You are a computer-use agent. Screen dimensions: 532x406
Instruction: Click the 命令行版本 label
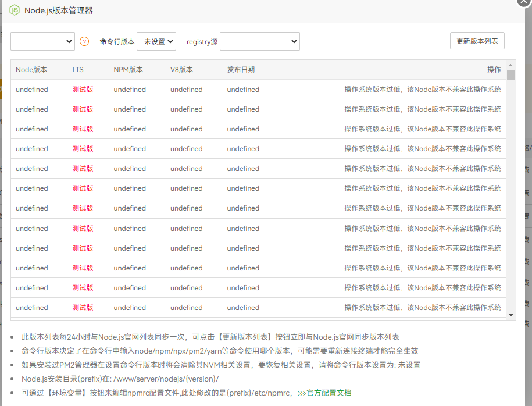(117, 41)
